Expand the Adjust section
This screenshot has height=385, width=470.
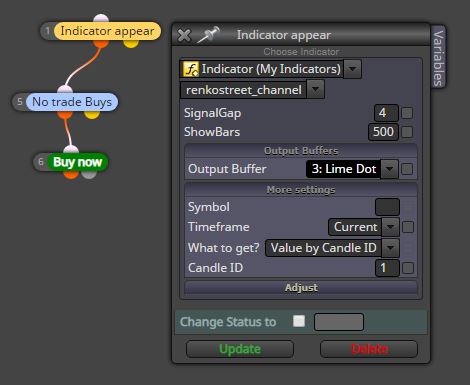tap(301, 288)
